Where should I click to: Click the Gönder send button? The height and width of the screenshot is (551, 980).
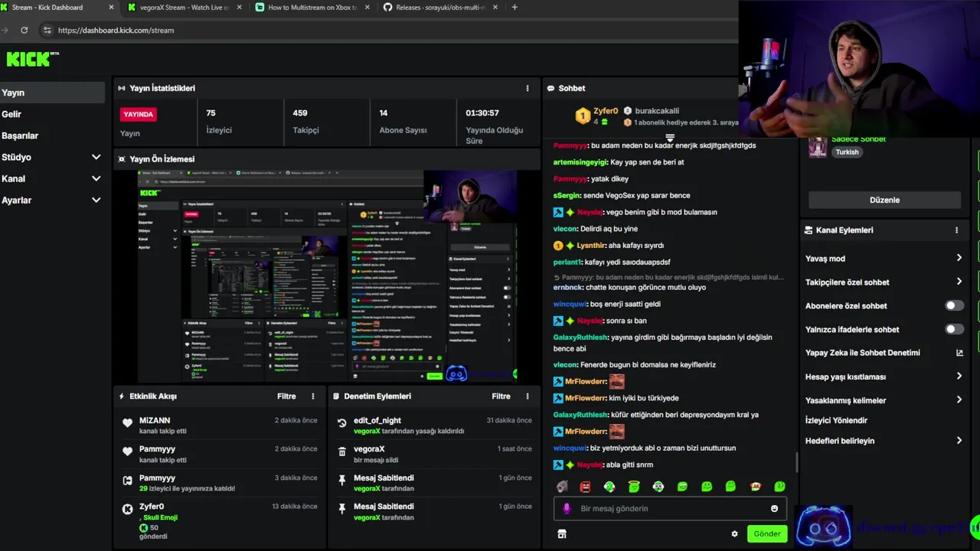point(766,534)
